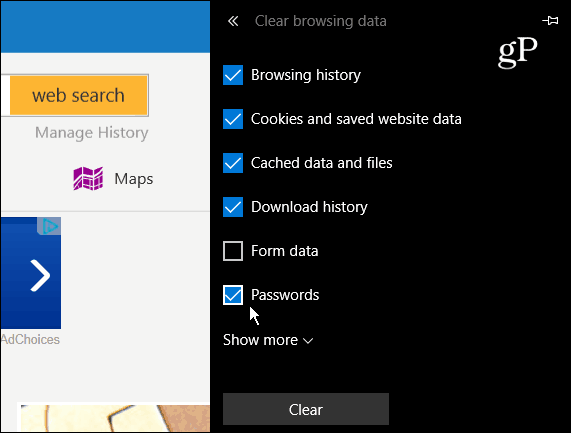Expand the Show more options
The height and width of the screenshot is (433, 571).
[x=268, y=340]
